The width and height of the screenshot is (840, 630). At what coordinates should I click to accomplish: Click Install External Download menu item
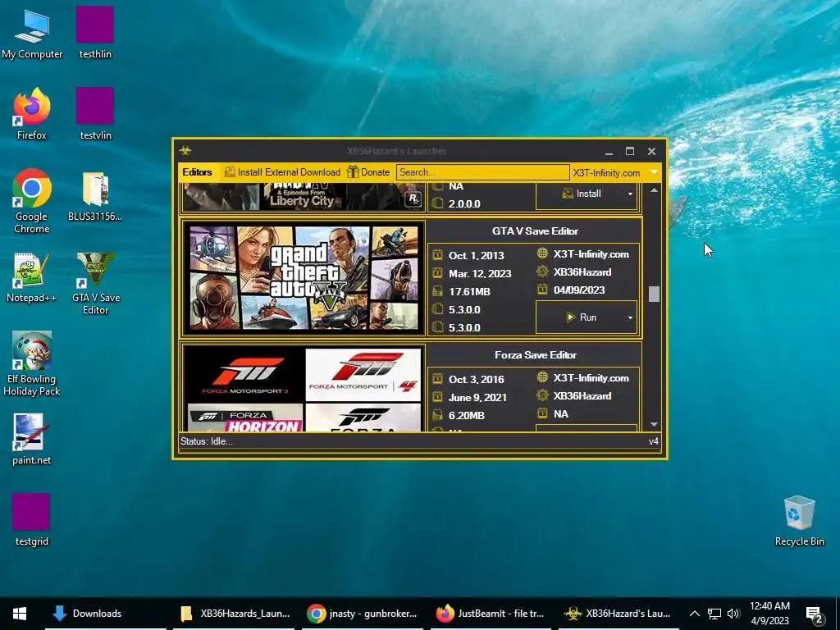pos(282,172)
